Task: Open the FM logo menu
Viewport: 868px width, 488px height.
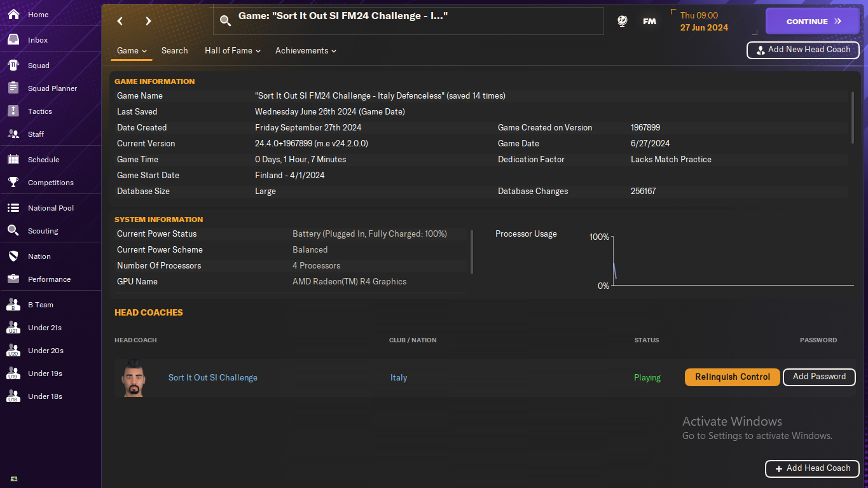Action: click(649, 21)
